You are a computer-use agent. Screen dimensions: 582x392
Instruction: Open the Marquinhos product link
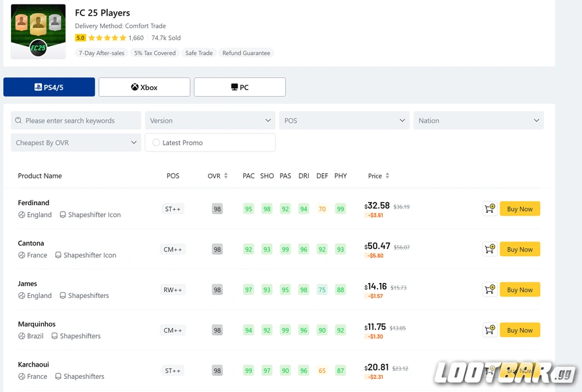pos(37,324)
